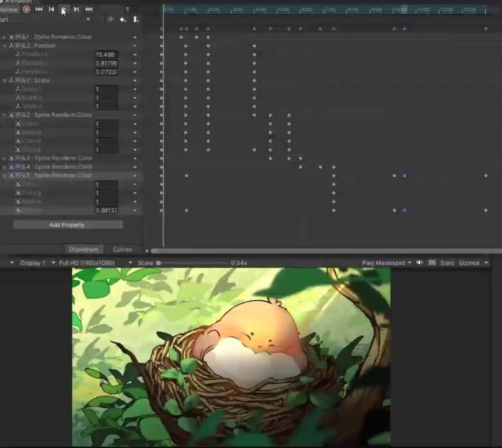Go to the previous keyframe

[52, 10]
